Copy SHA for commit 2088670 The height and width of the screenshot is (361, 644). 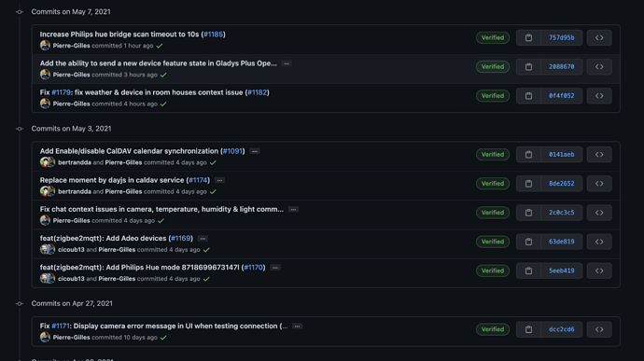click(x=528, y=67)
